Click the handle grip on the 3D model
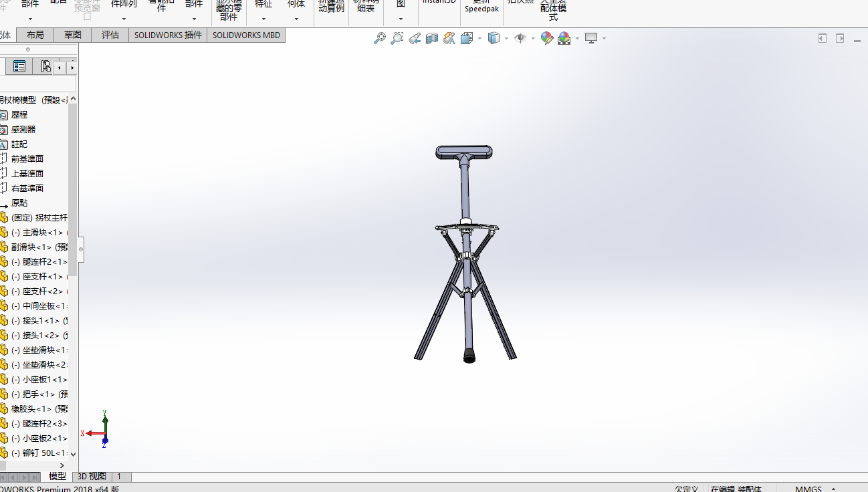 tap(465, 152)
